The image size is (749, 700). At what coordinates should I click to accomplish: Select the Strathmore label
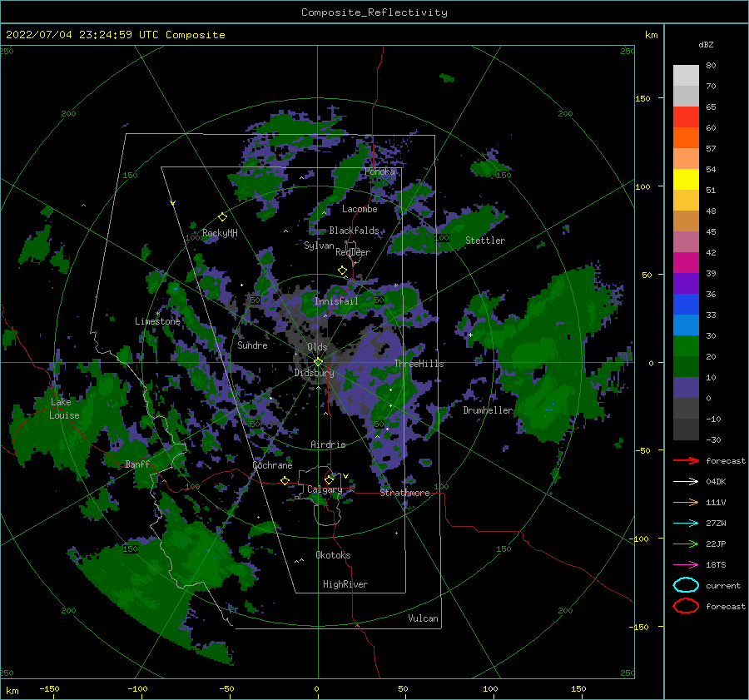[x=404, y=493]
